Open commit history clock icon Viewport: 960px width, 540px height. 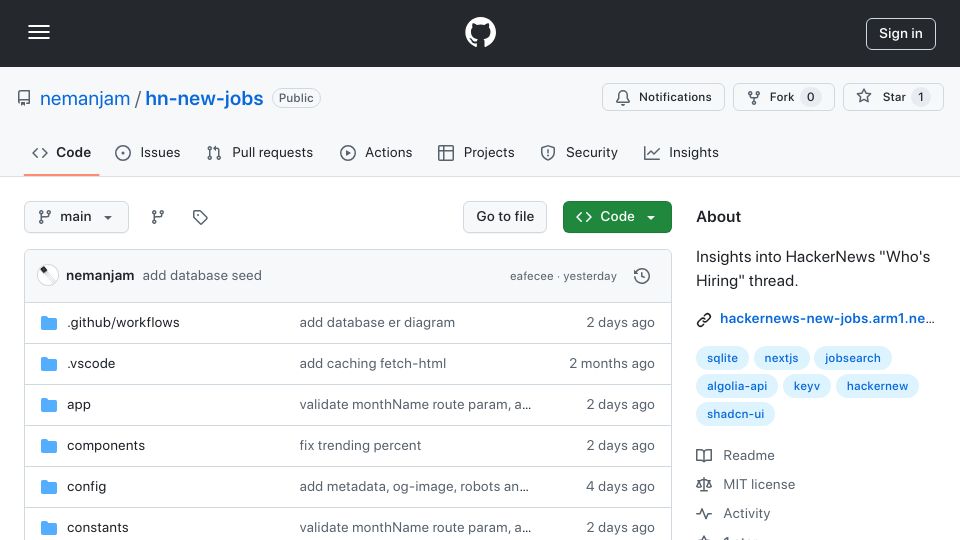642,276
